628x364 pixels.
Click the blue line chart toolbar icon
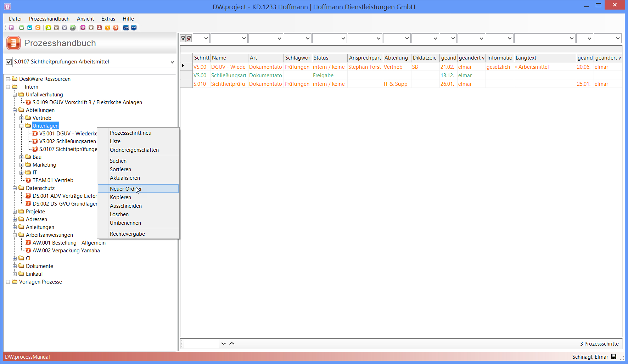(134, 28)
